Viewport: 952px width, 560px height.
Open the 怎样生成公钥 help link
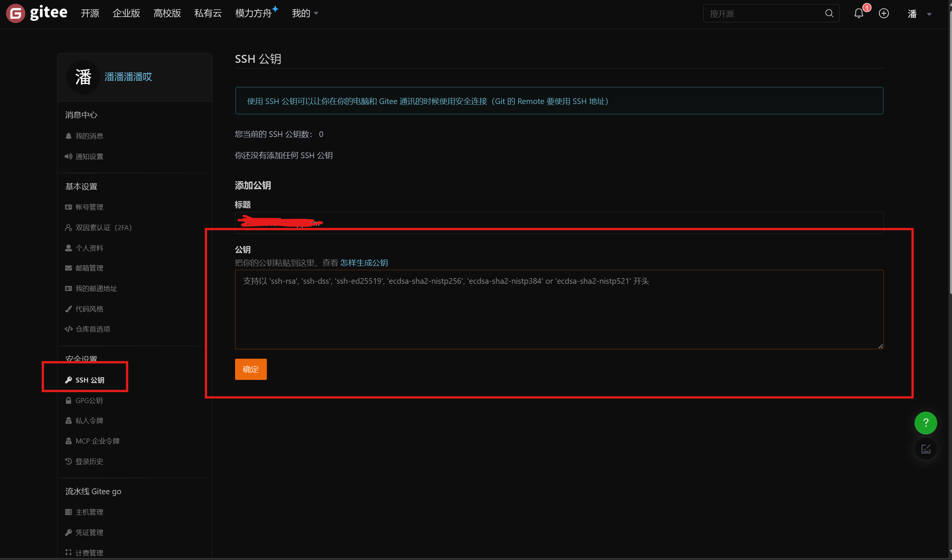[364, 263]
